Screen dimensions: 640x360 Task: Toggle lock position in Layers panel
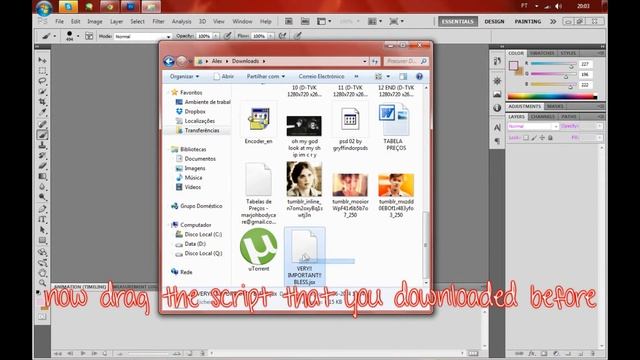542,138
